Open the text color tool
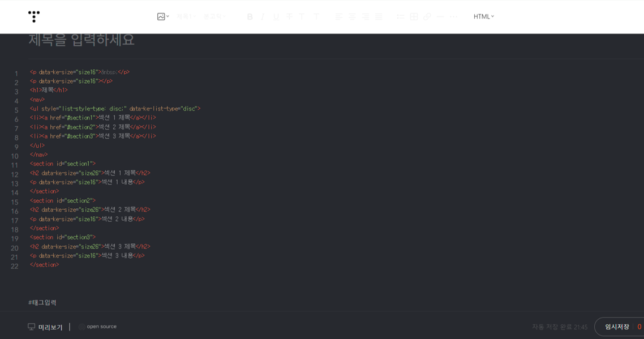The width and height of the screenshot is (644, 339). pyautogui.click(x=301, y=17)
